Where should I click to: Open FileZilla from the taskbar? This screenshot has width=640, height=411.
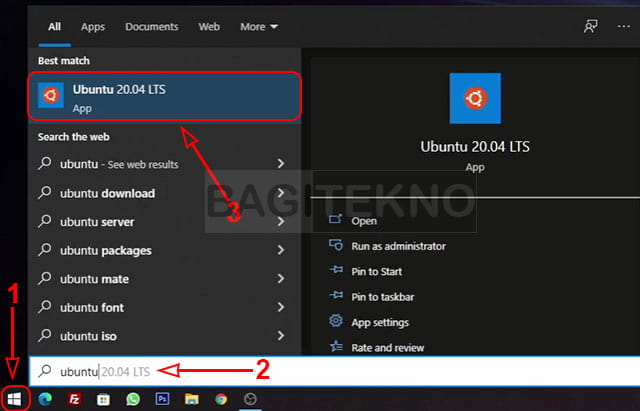[75, 399]
